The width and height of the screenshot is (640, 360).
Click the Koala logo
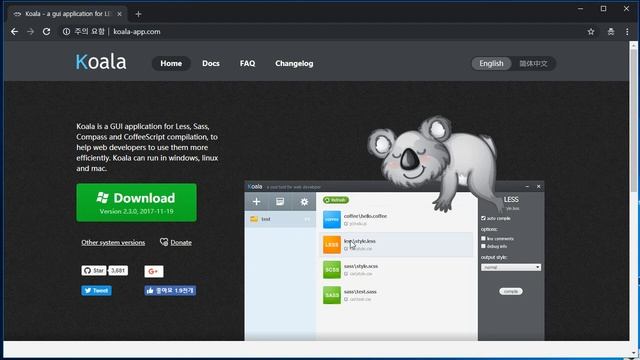click(x=101, y=62)
